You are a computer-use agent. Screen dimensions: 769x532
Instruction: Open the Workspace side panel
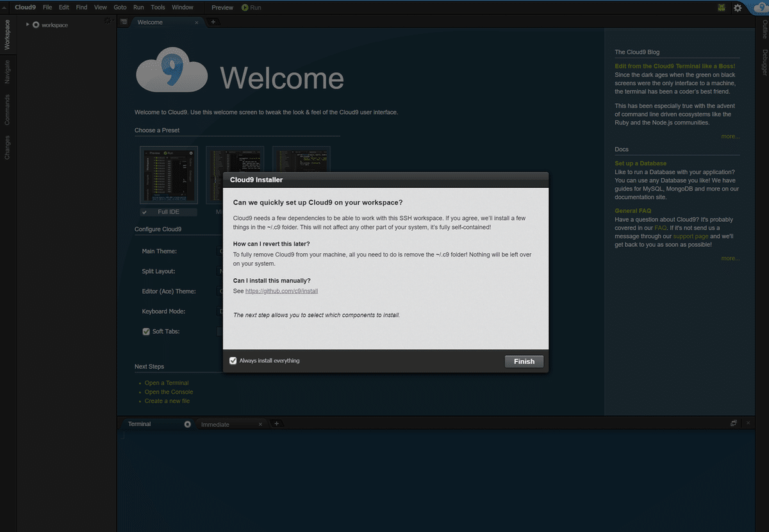(8, 35)
